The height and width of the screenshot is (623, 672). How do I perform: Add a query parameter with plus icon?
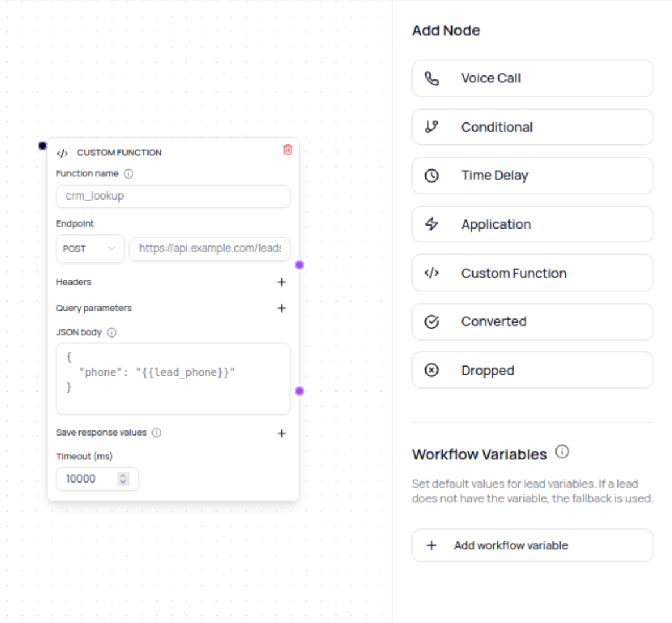tap(281, 308)
